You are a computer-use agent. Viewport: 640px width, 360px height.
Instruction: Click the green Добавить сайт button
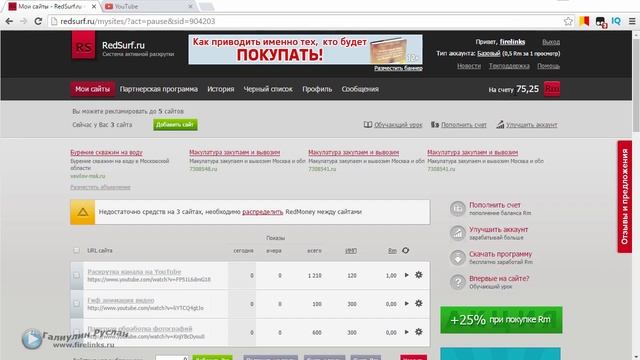point(175,124)
